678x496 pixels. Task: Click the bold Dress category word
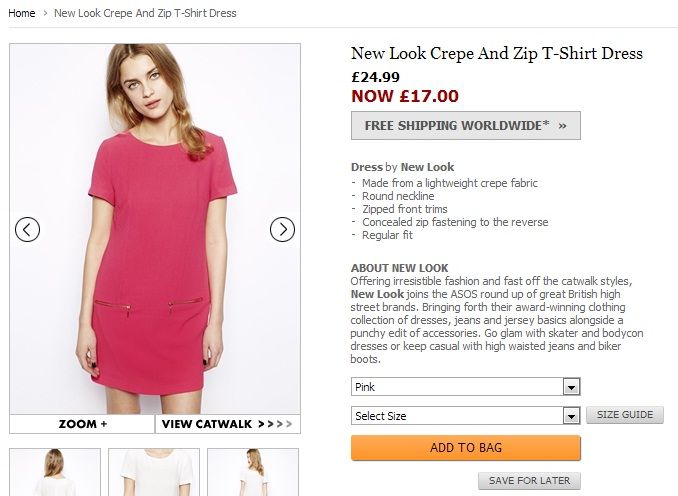pyautogui.click(x=367, y=167)
